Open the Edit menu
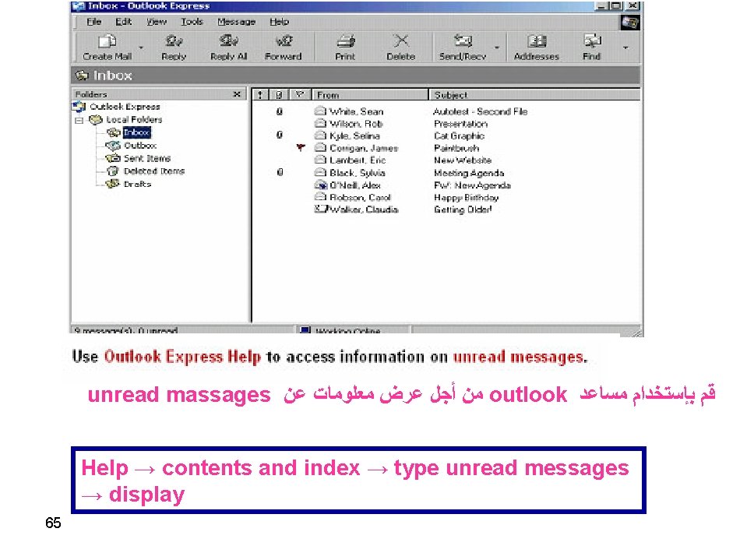This screenshot has width=747, height=560. pos(123,22)
